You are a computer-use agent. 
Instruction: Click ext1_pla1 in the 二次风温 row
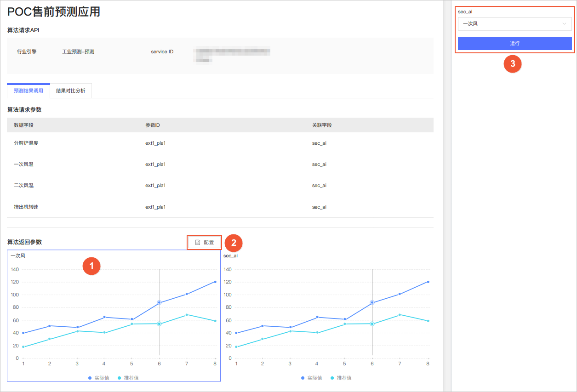155,185
